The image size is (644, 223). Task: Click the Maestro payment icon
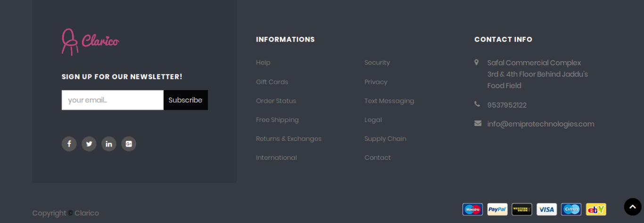(472, 209)
